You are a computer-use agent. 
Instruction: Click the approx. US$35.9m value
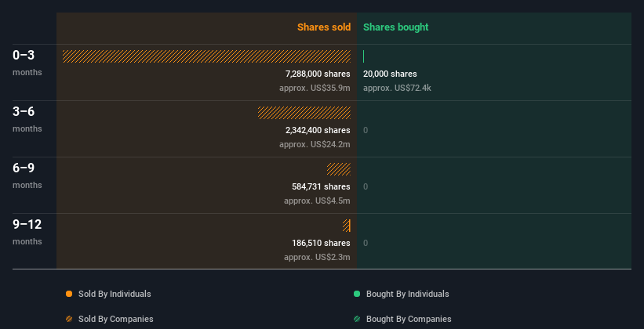[x=315, y=88]
